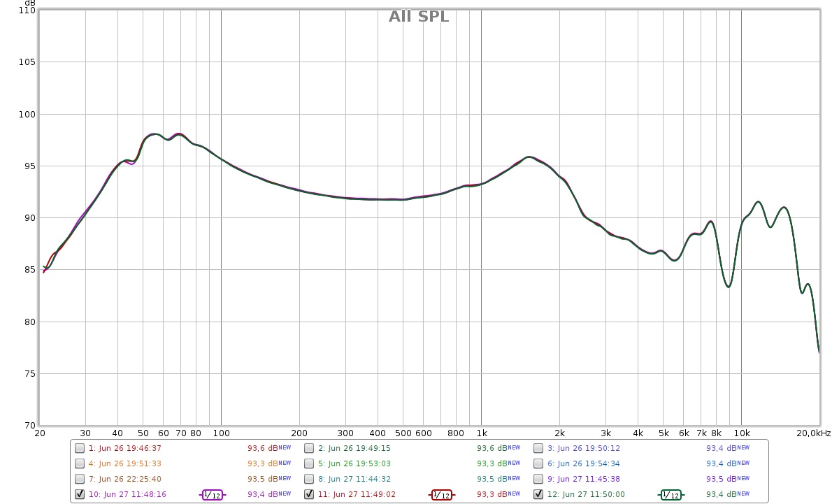
Task: Click the All SPL graph title
Action: click(419, 17)
